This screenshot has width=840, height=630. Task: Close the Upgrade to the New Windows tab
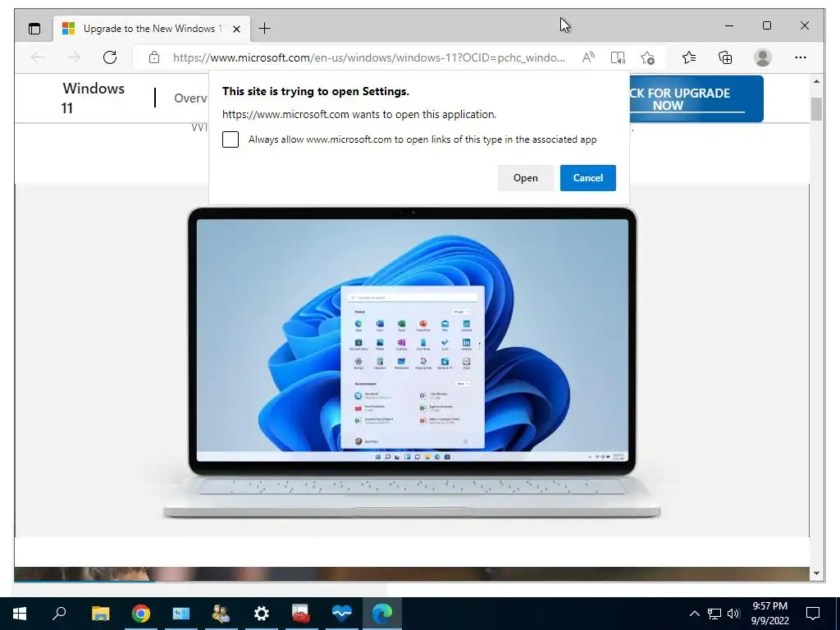236,29
